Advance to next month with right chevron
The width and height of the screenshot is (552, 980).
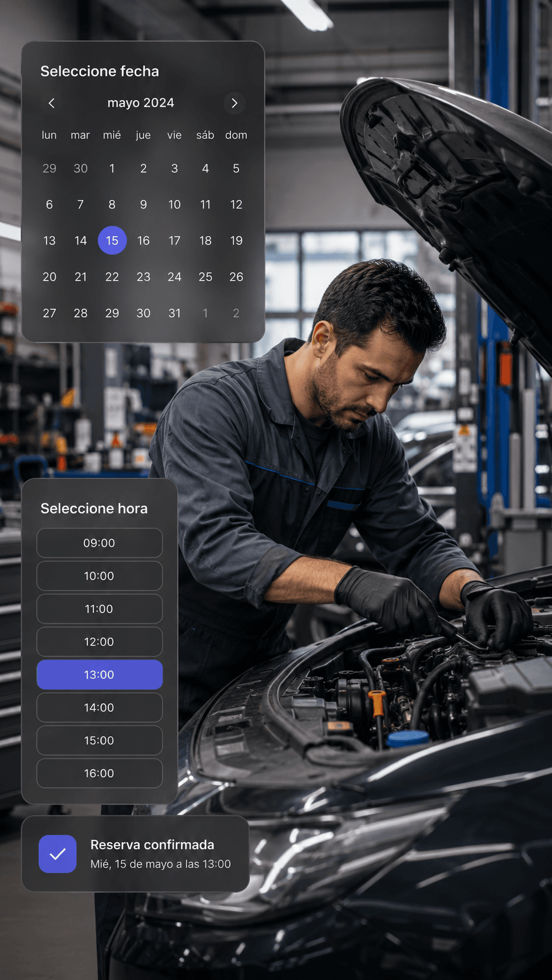point(234,103)
